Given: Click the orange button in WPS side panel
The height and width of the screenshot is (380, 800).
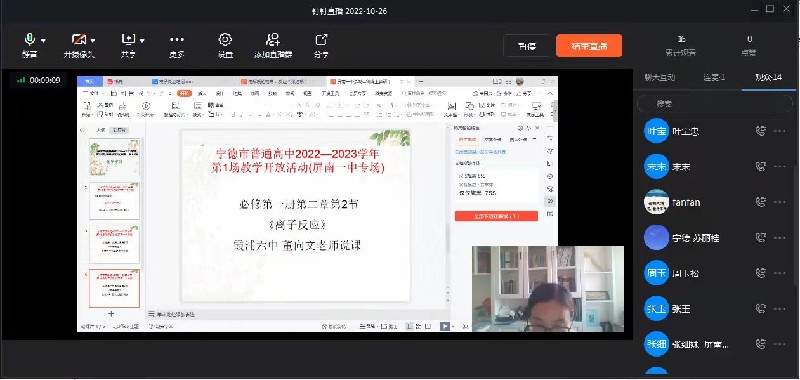Looking at the screenshot, I should [x=496, y=216].
